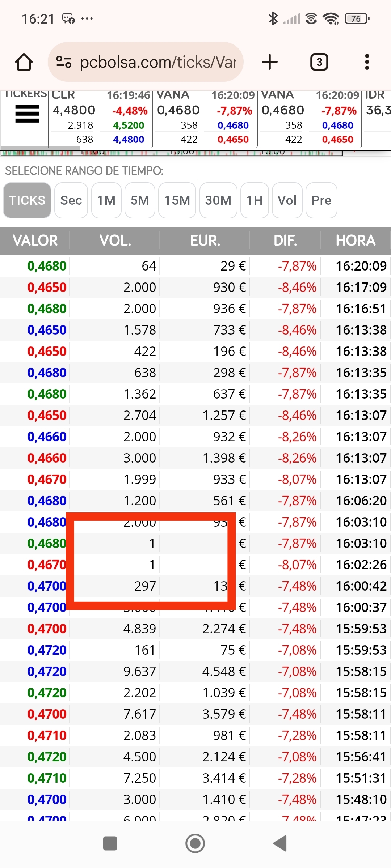Open the browser three-dot menu

pyautogui.click(x=367, y=62)
